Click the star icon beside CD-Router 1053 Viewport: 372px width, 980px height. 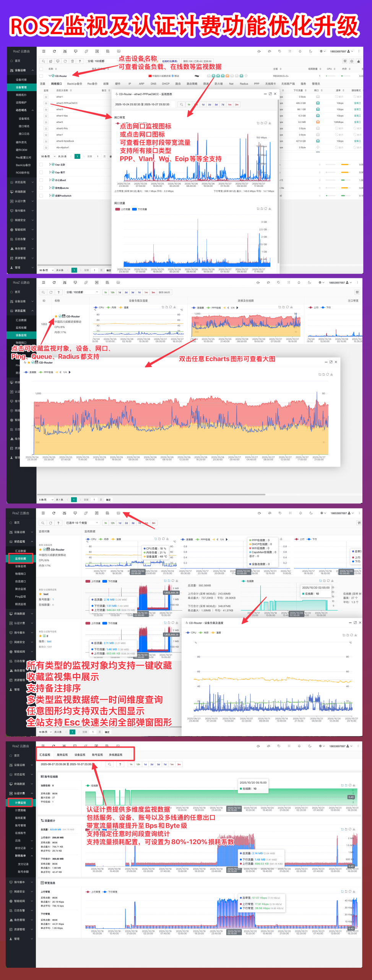click(x=56, y=316)
